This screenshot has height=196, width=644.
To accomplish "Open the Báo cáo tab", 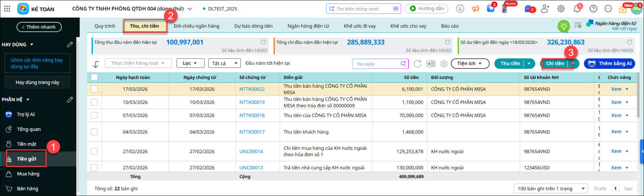I will pos(450,26).
